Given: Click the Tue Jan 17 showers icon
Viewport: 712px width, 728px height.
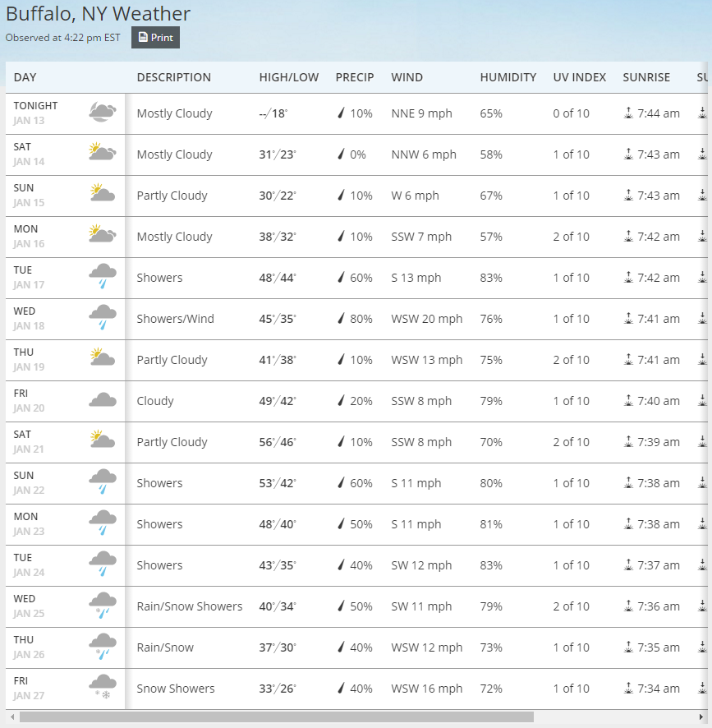Looking at the screenshot, I should (x=103, y=276).
